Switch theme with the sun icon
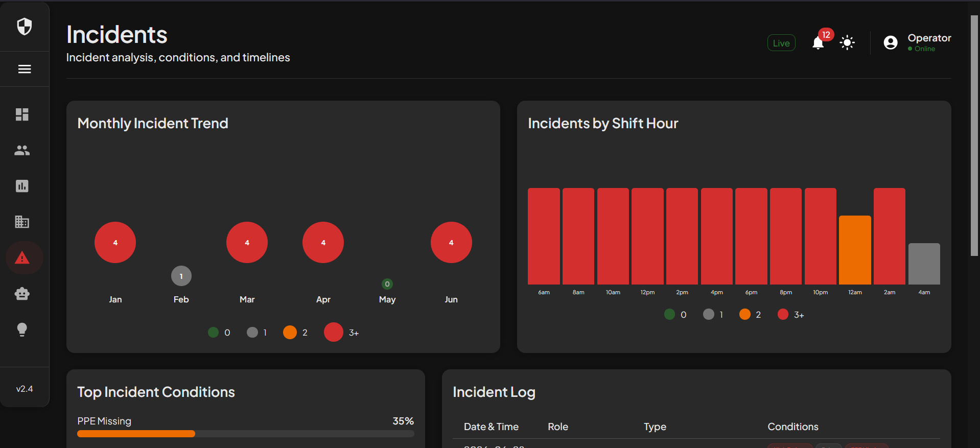Viewport: 980px width, 448px height. (x=847, y=42)
